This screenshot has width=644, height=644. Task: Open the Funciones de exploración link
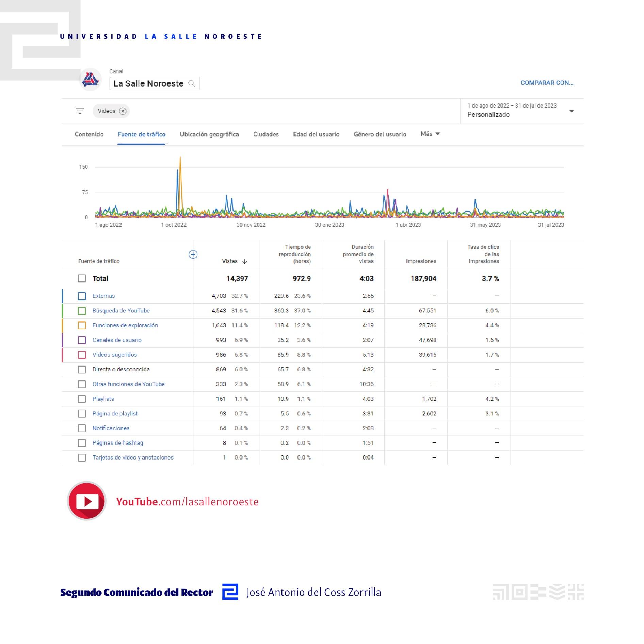pyautogui.click(x=125, y=325)
